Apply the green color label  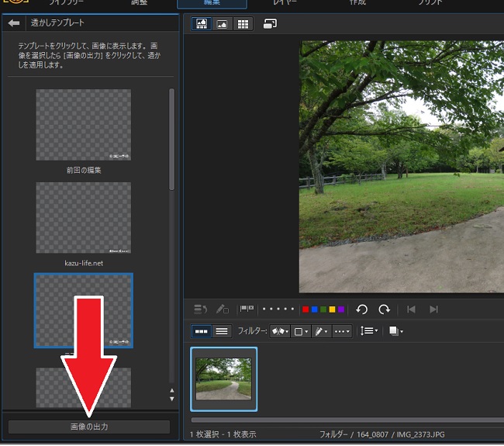[323, 309]
